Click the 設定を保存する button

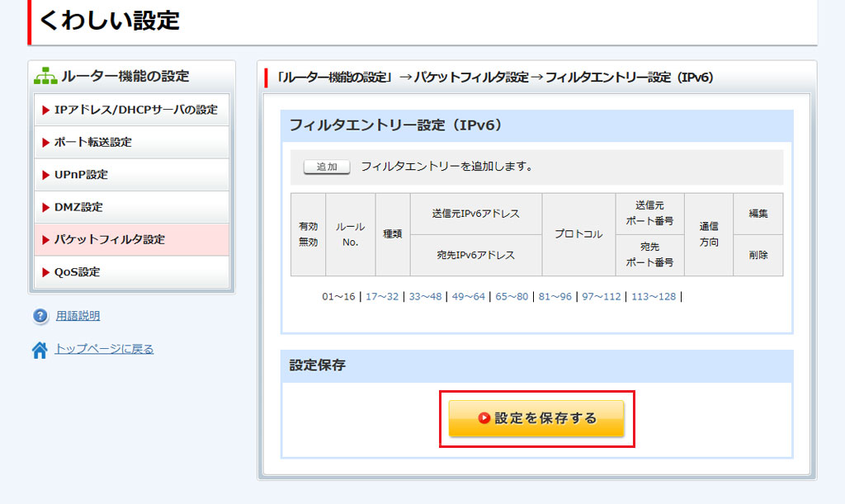pos(536,418)
